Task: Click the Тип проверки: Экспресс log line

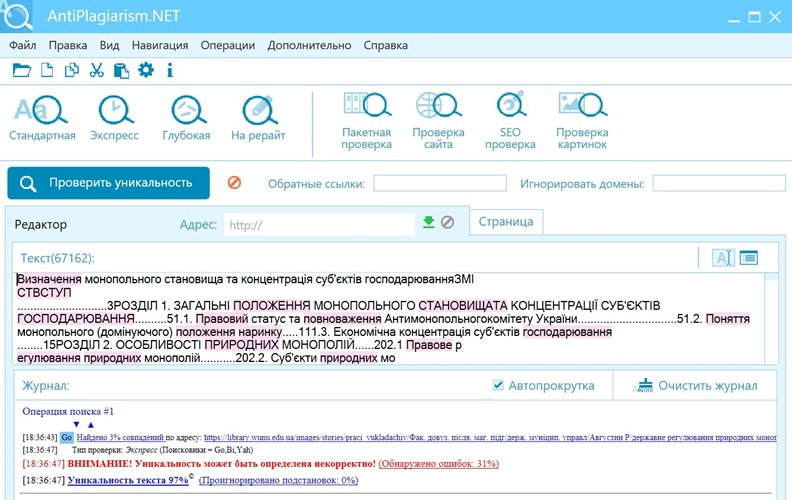Action: (162, 449)
